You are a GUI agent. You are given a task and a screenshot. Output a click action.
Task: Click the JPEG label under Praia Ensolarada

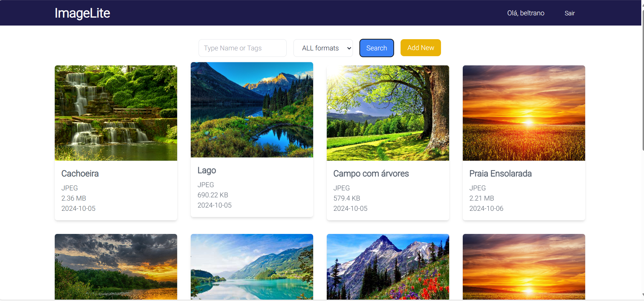point(478,188)
